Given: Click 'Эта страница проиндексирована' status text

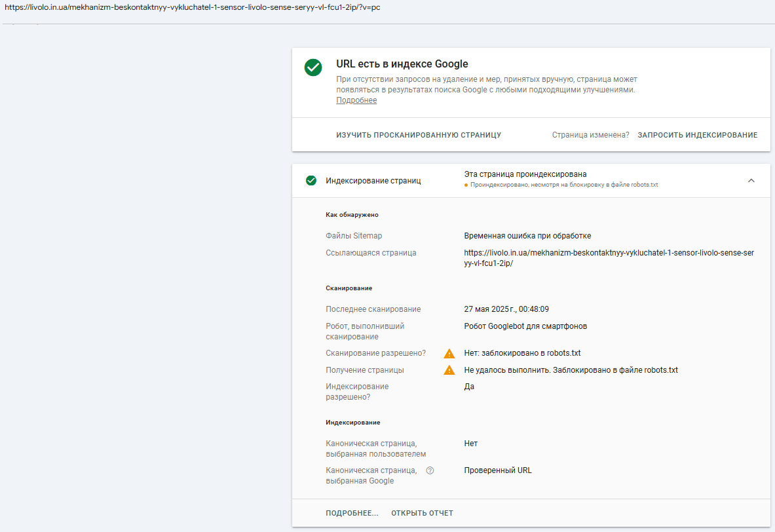Looking at the screenshot, I should point(525,174).
